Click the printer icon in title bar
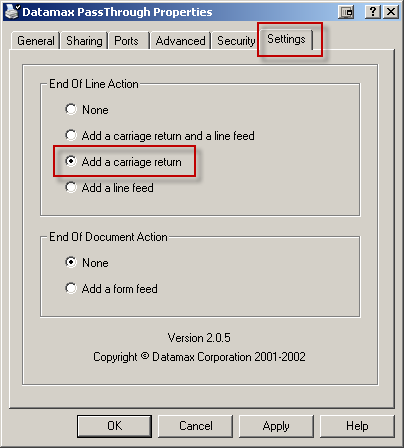This screenshot has height=448, width=404. pyautogui.click(x=12, y=12)
